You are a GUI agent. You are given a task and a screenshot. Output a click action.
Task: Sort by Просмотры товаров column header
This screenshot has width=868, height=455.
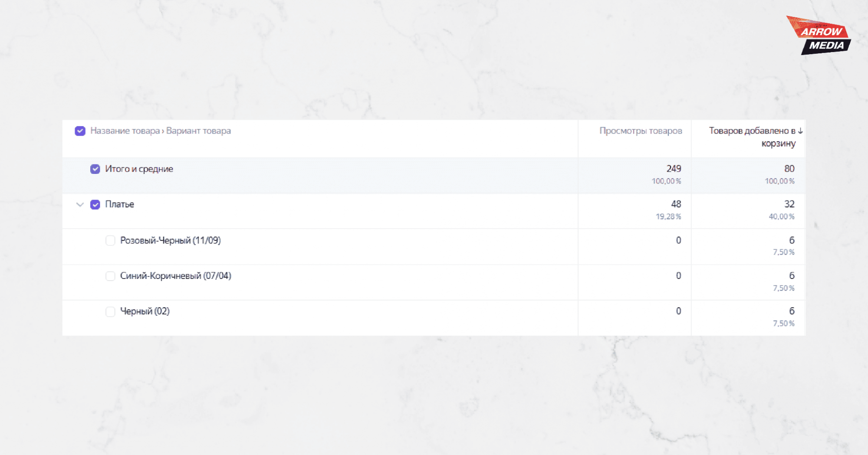pyautogui.click(x=641, y=131)
